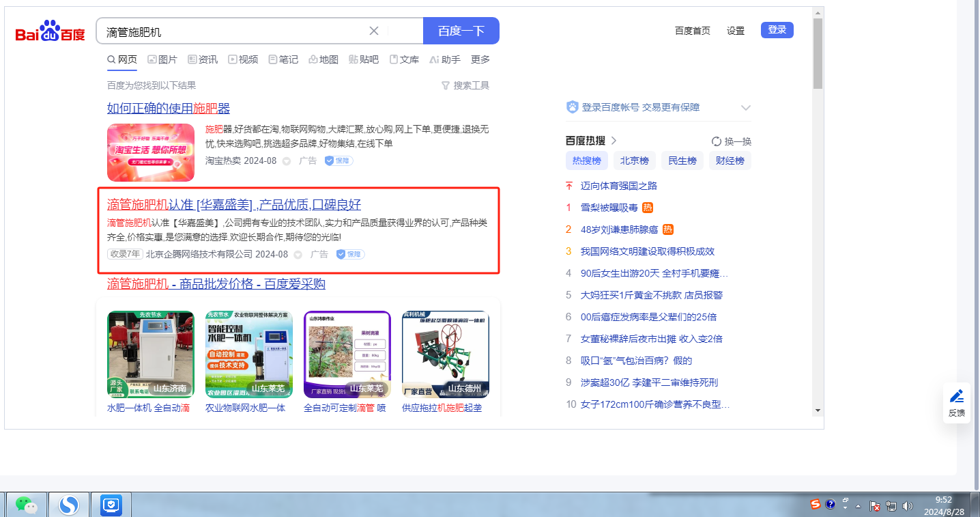Open product link 水肥一体机 全自动滴

coord(149,408)
